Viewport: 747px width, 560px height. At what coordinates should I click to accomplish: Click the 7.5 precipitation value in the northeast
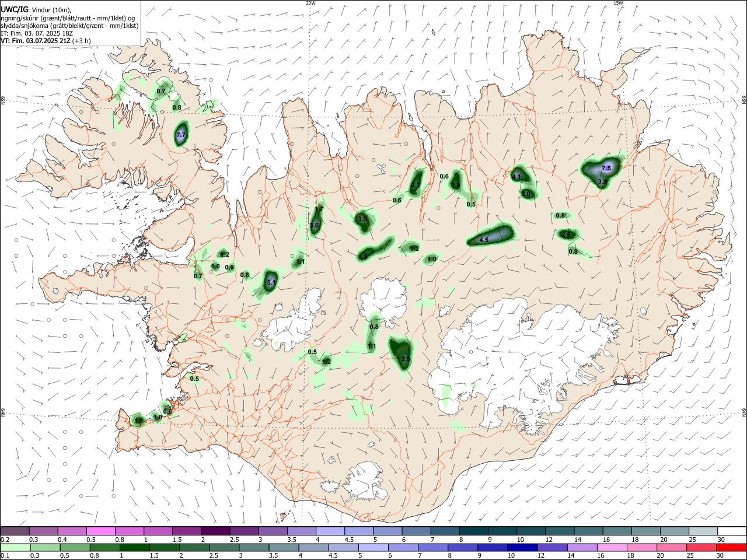tap(606, 168)
